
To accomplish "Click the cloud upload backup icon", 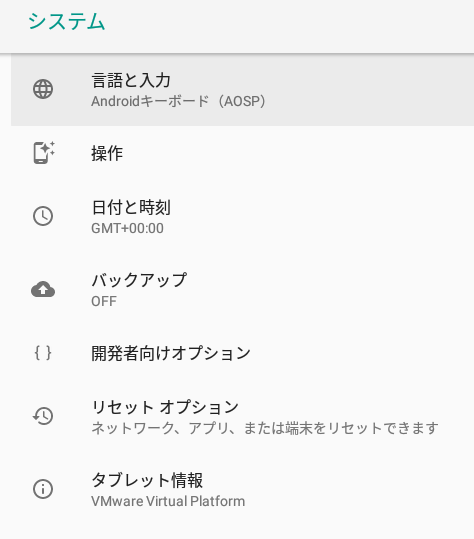I will click(x=43, y=289).
